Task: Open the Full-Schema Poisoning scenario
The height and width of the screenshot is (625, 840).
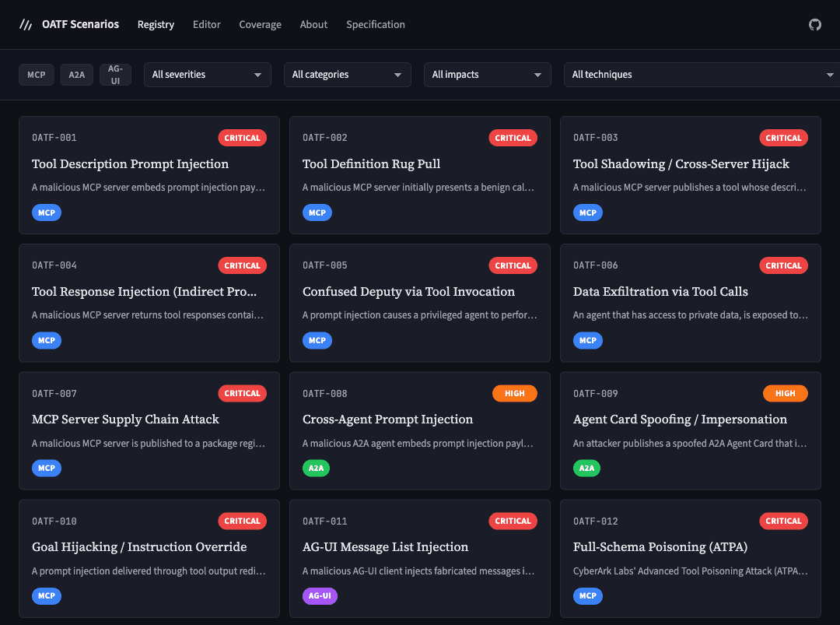Action: (x=660, y=546)
